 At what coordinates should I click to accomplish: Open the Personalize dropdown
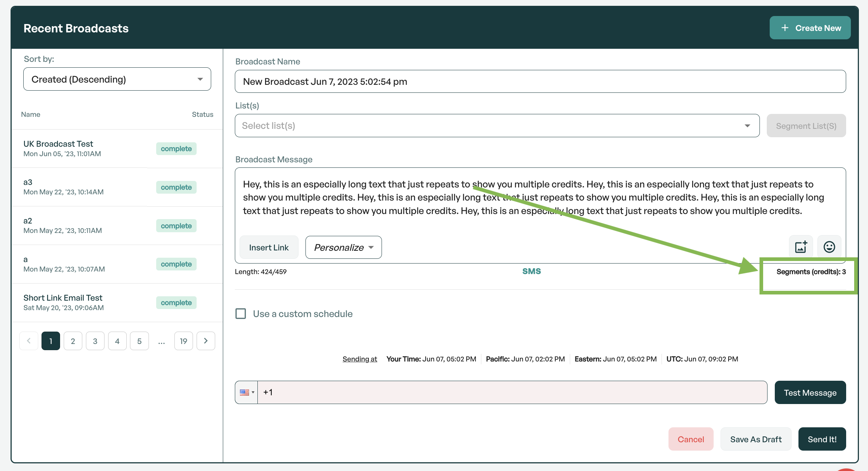343,248
